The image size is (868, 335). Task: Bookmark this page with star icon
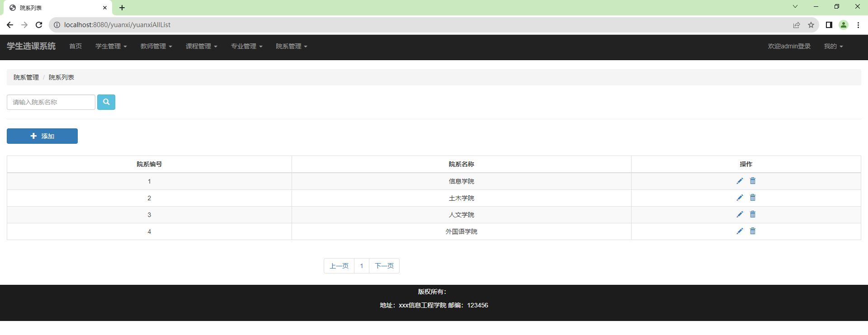click(x=811, y=25)
